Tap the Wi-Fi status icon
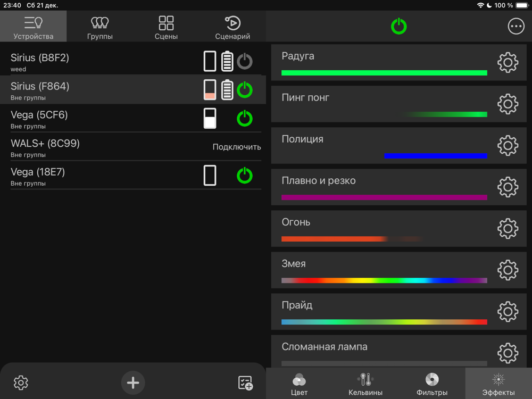Viewport: 532px width, 399px height. [480, 5]
